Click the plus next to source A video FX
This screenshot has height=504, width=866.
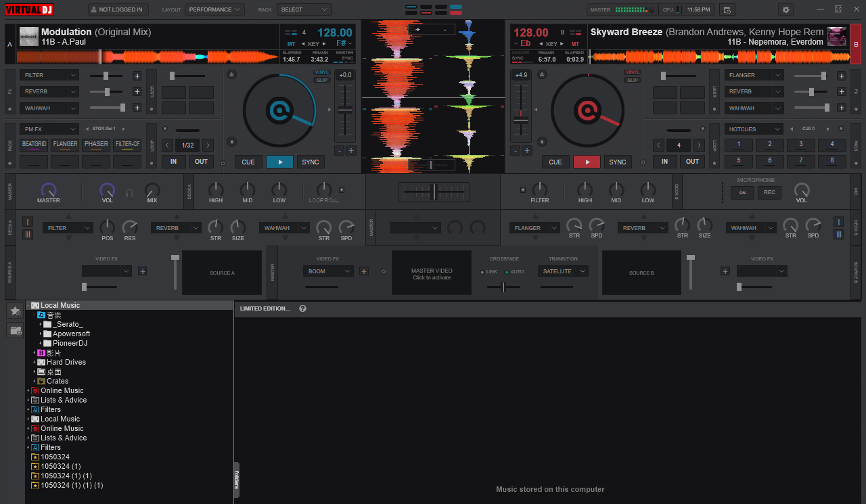tap(142, 271)
